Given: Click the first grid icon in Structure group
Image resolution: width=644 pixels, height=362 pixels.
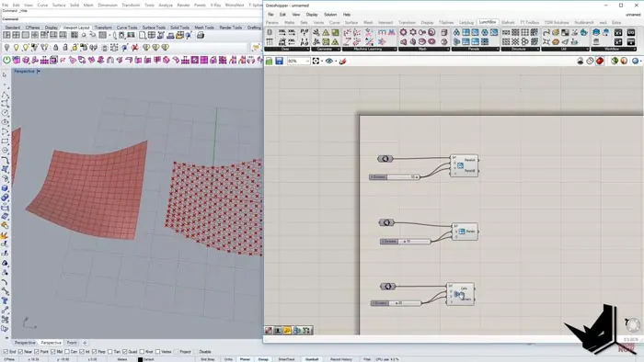Looking at the screenshot, I should 506,32.
